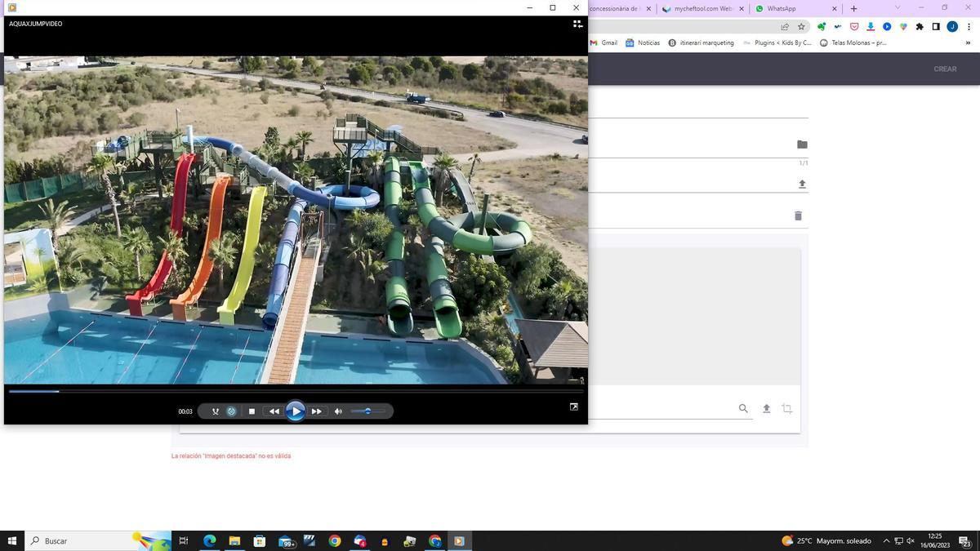Switch to full screen view icon

(x=573, y=407)
